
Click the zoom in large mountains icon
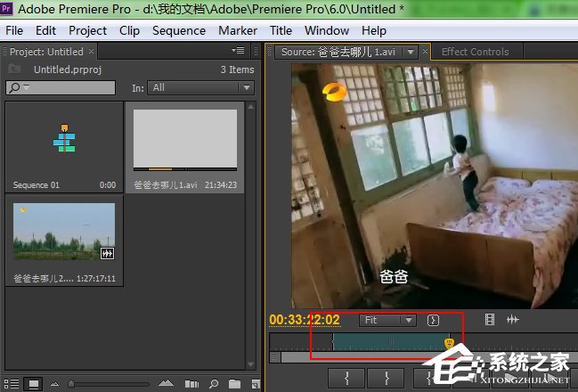click(x=166, y=383)
